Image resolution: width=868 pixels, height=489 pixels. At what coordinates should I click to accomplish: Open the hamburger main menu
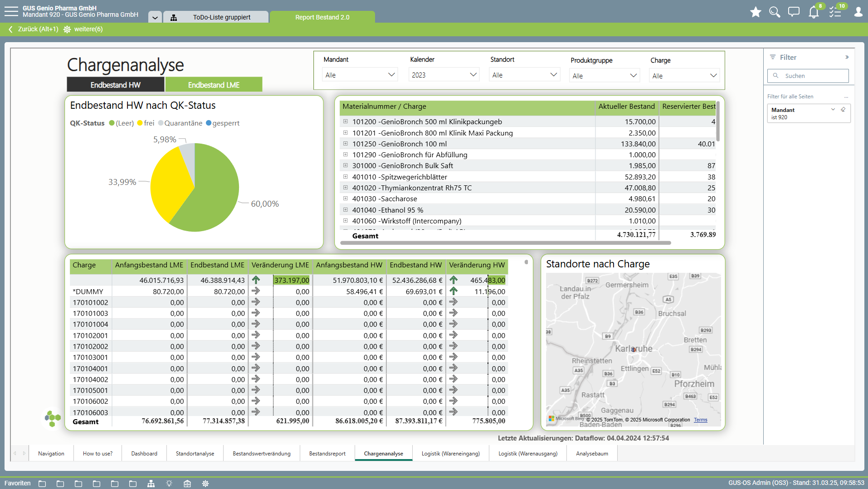pos(11,11)
